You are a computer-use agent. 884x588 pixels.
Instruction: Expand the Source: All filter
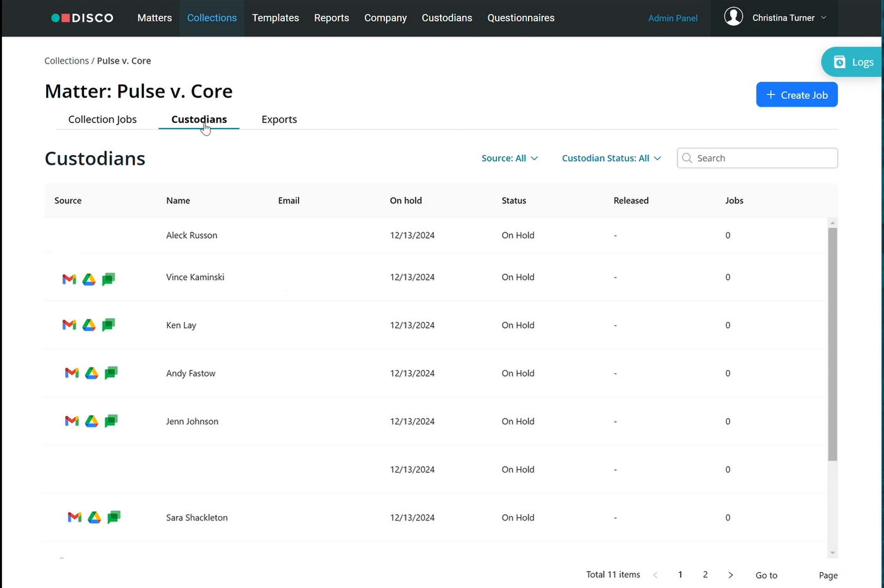pyautogui.click(x=510, y=158)
